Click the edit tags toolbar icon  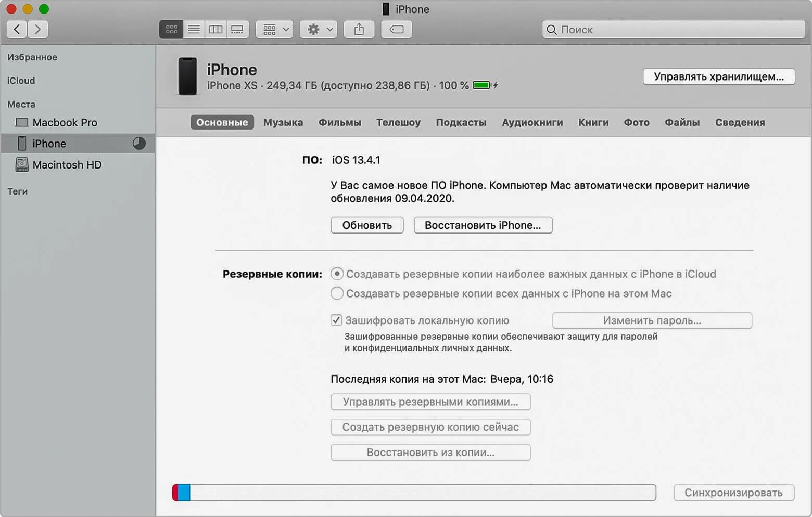pyautogui.click(x=397, y=30)
